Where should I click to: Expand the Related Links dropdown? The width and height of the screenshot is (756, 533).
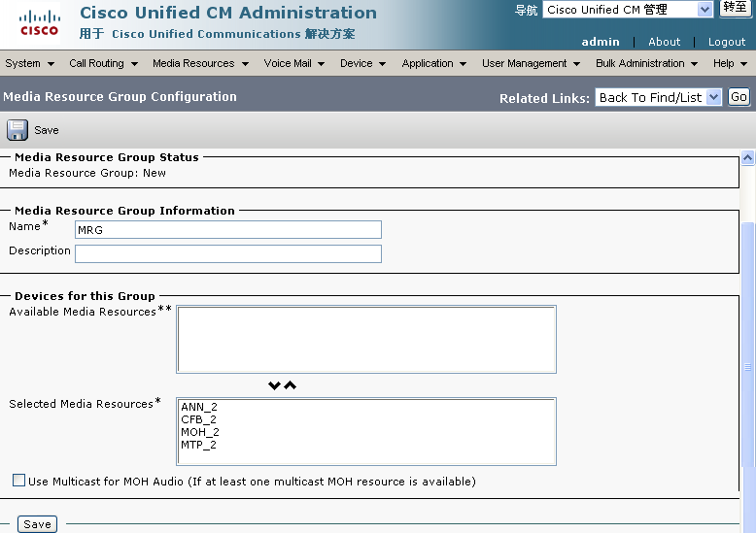coord(658,97)
